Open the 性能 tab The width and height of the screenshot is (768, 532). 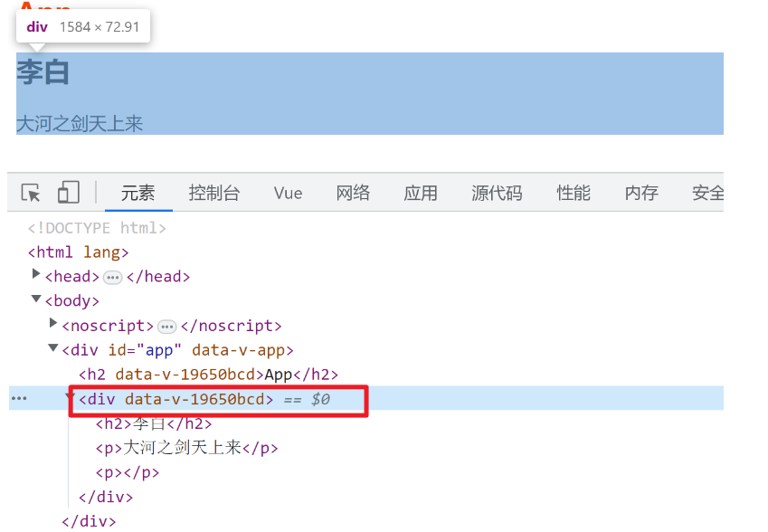pyautogui.click(x=574, y=193)
